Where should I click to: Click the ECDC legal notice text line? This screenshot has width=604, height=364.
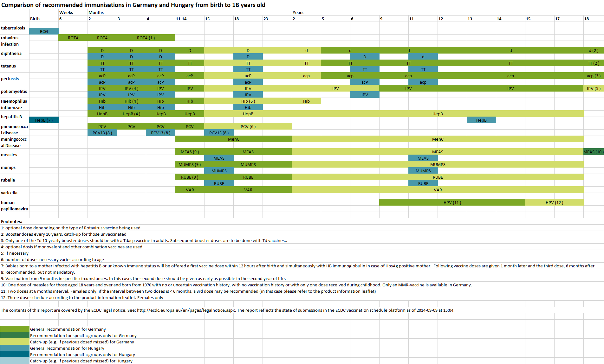[228, 310]
